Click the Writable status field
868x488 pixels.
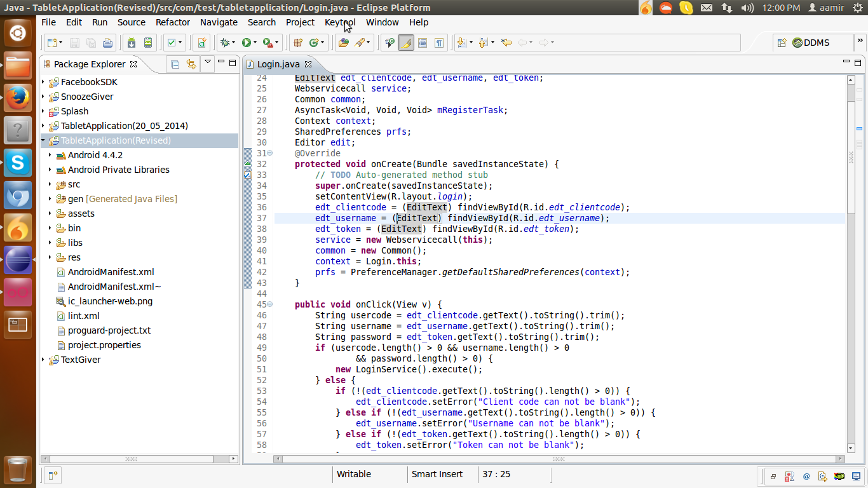coord(354,474)
